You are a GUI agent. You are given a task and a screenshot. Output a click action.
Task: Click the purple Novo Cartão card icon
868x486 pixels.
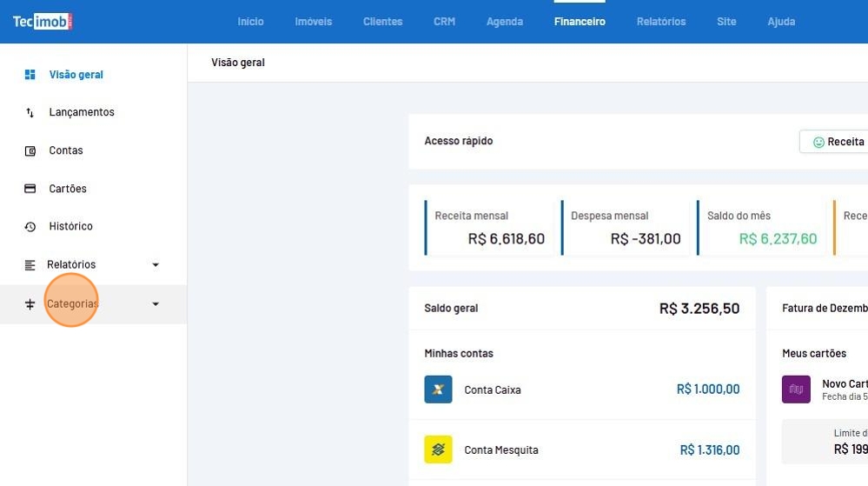point(796,389)
